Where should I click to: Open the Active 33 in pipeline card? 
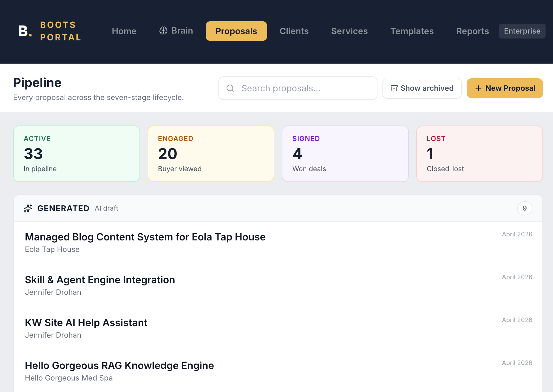coord(77,154)
